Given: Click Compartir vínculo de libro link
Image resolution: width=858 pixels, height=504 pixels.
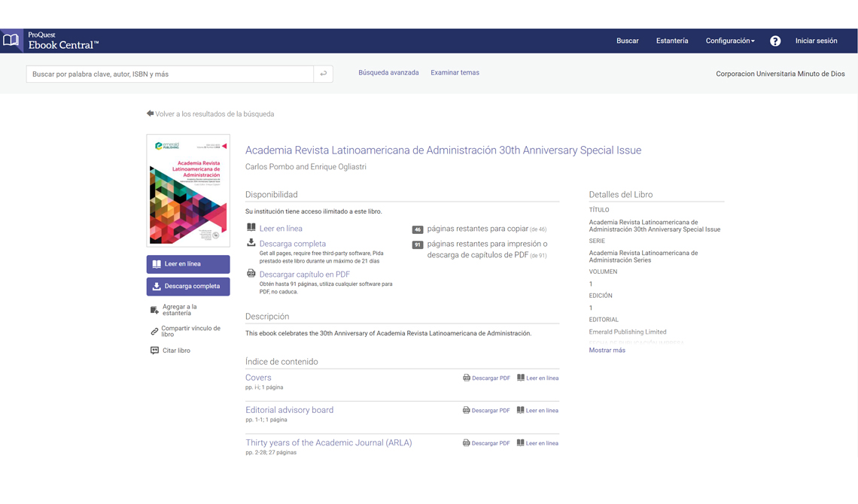Looking at the screenshot, I should click(x=190, y=331).
